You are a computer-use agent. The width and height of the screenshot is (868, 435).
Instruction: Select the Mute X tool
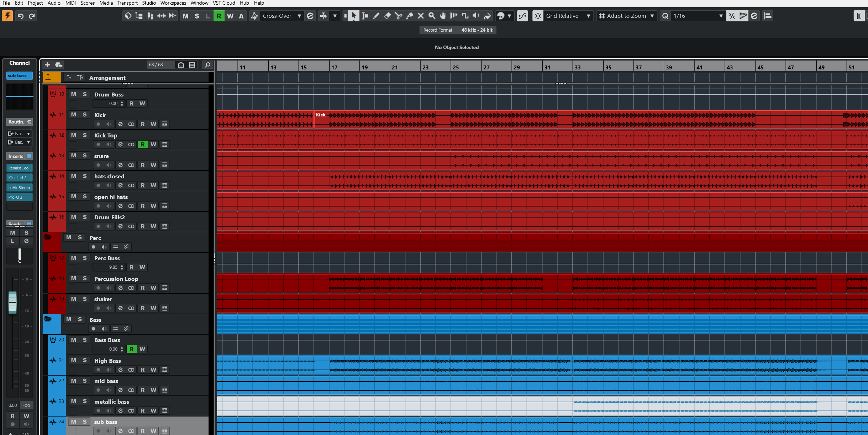click(x=421, y=16)
